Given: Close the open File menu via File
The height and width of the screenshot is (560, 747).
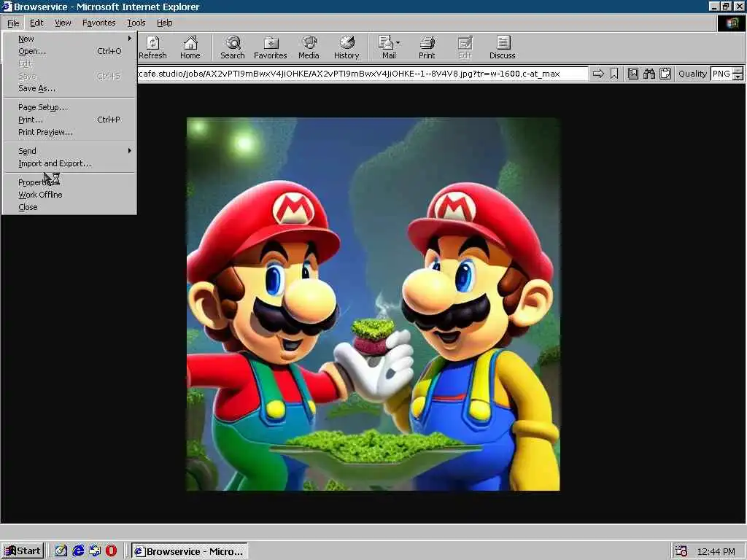Looking at the screenshot, I should [x=13, y=23].
